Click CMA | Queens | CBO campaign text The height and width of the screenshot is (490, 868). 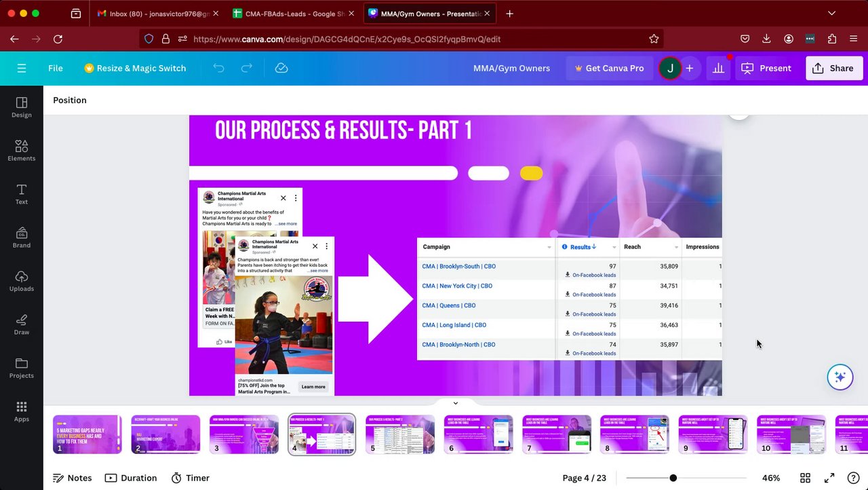449,305
